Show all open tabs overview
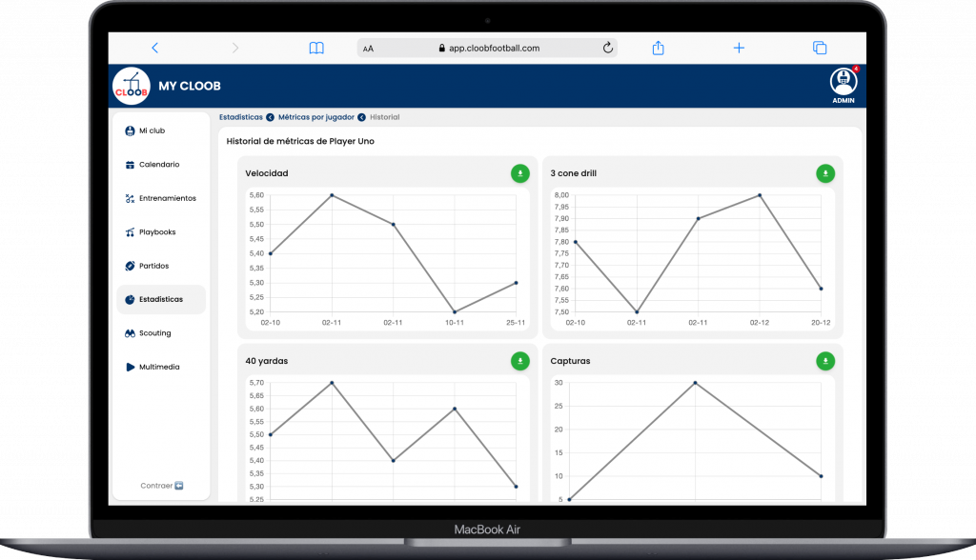 [819, 48]
